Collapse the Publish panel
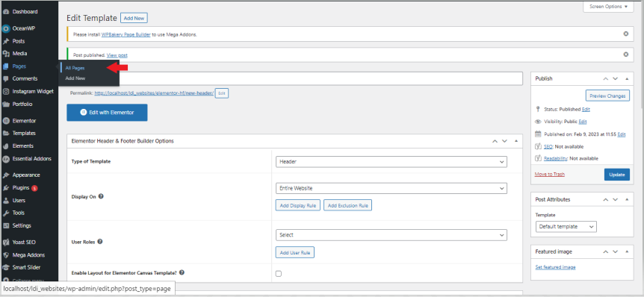This screenshot has height=297, width=644. pyautogui.click(x=627, y=78)
